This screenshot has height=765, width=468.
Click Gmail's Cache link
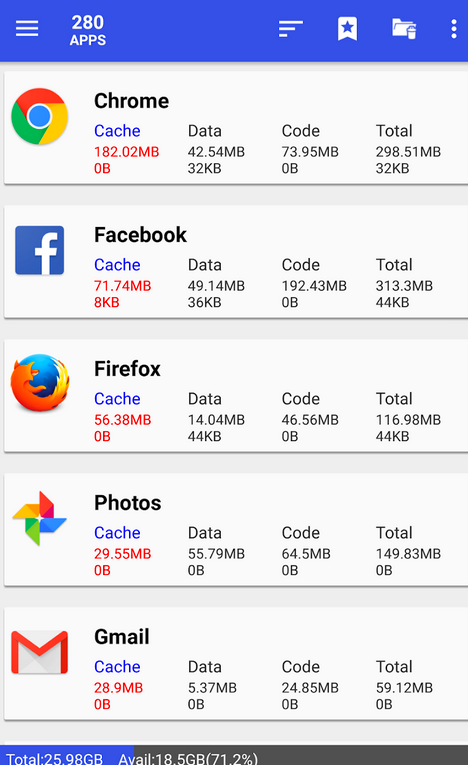[x=117, y=666]
